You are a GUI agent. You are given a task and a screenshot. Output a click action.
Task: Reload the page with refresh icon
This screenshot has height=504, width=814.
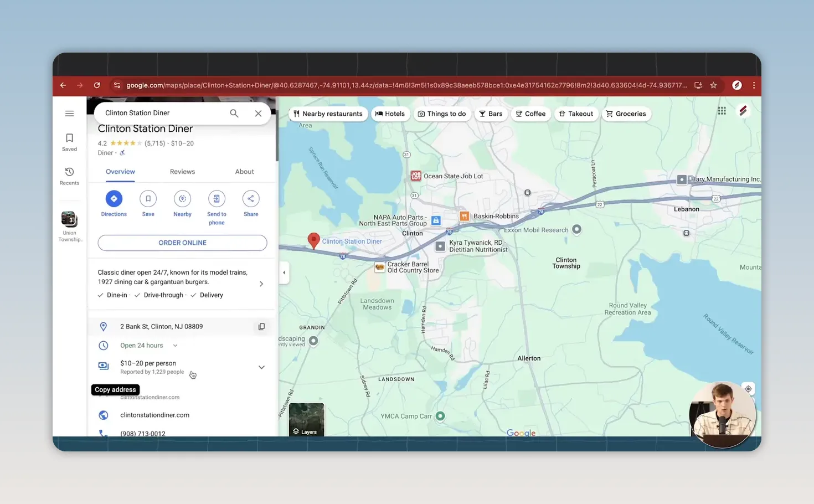(x=97, y=85)
